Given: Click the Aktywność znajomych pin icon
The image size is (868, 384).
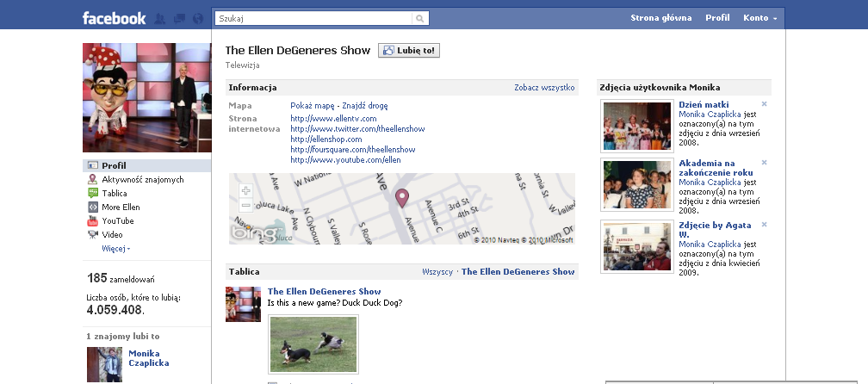Looking at the screenshot, I should pos(92,179).
